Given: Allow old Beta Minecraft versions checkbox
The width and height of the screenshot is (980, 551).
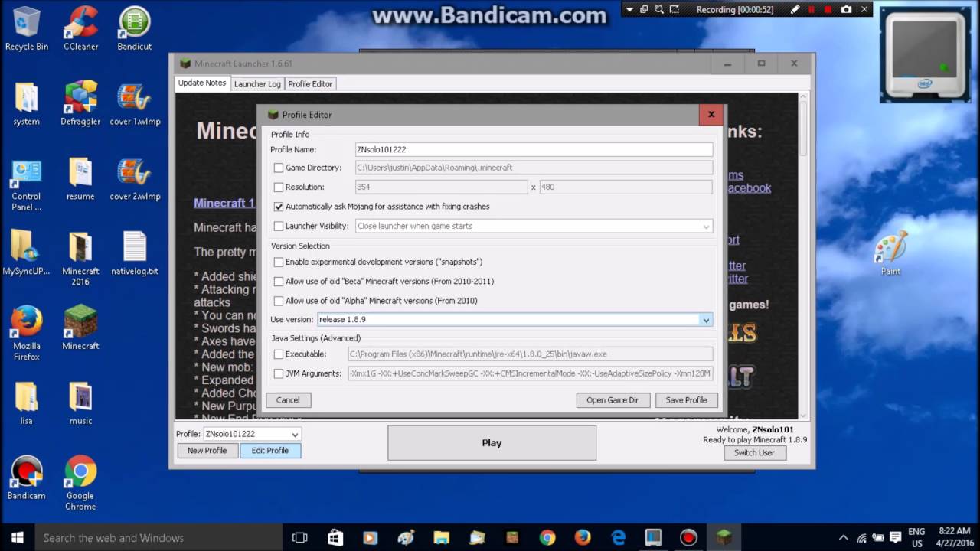Looking at the screenshot, I should pyautogui.click(x=279, y=282).
